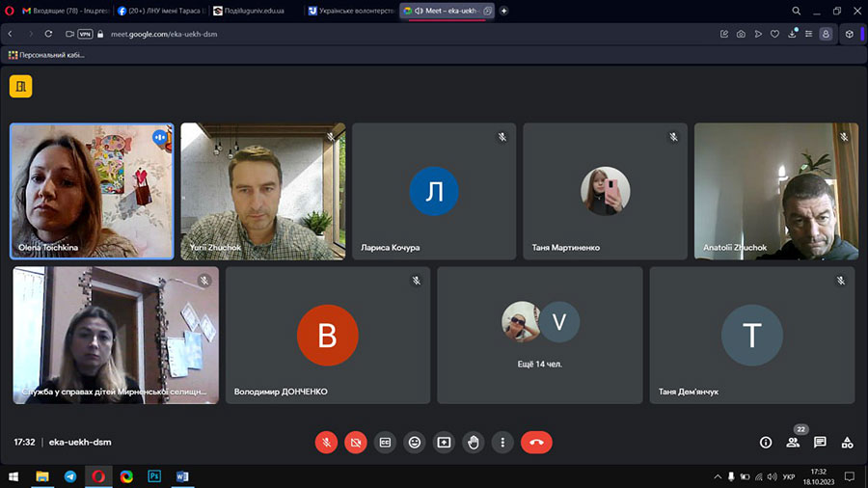Screen dimensions: 868x488
Task: Click the share page icon in address bar
Action: tap(724, 34)
